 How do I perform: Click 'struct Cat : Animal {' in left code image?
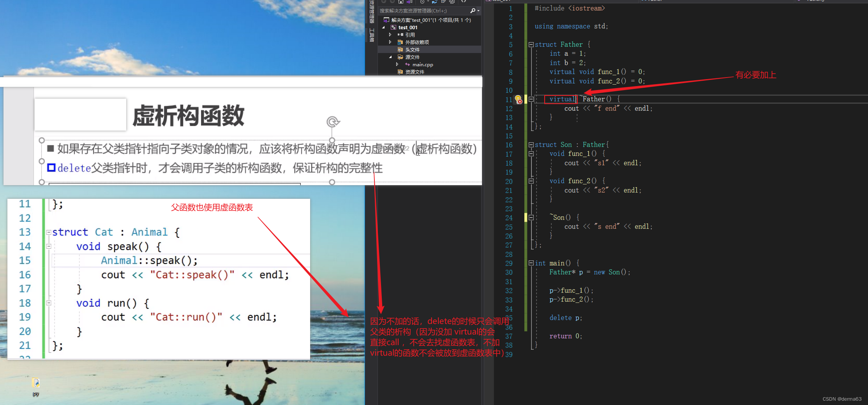[116, 232]
